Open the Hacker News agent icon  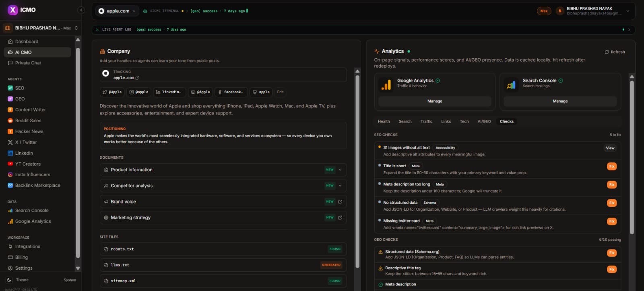[10, 131]
